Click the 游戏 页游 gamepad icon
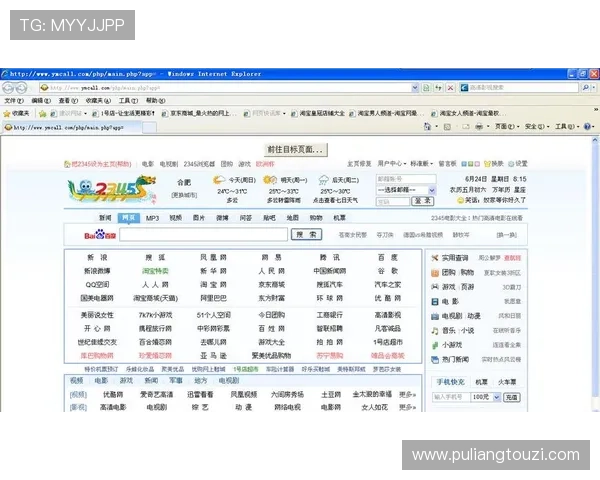Screen dimensions: 600x480 (435, 287)
